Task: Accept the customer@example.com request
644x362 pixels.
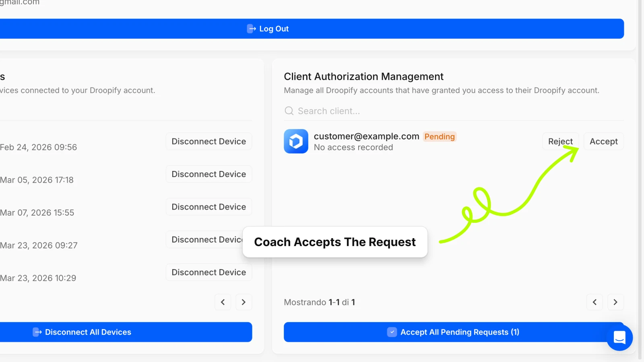Action: coord(603,142)
